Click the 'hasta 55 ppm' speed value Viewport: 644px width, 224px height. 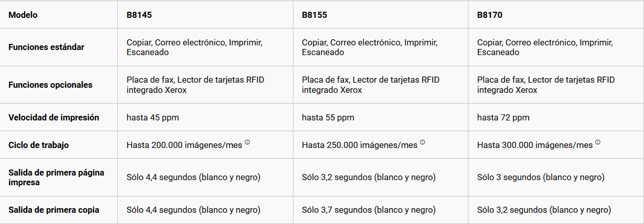click(328, 117)
